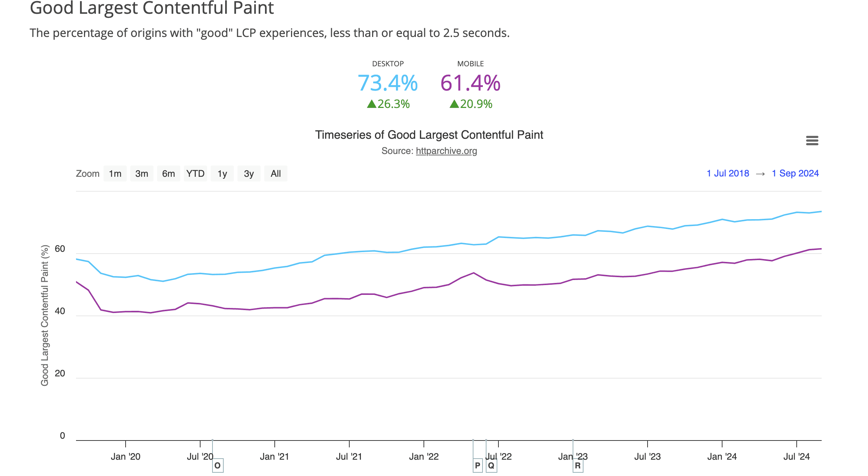Viewport: 868px width, 476px height.
Task: Click the flag marker labeled P
Action: (x=477, y=466)
